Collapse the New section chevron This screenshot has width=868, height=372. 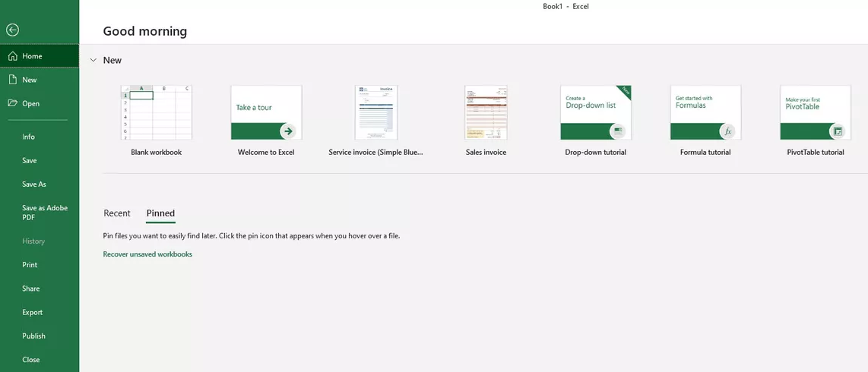(x=93, y=60)
